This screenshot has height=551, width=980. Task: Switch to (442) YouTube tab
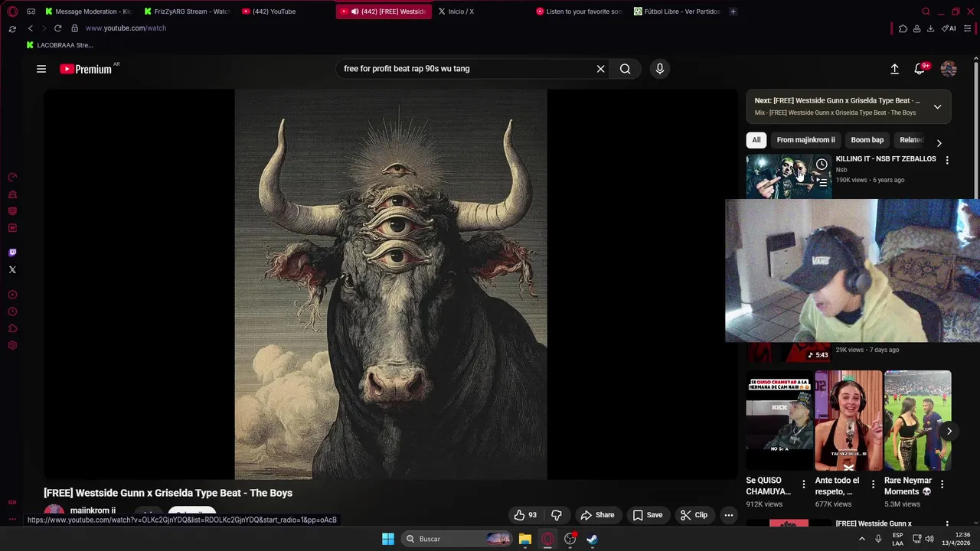click(285, 11)
